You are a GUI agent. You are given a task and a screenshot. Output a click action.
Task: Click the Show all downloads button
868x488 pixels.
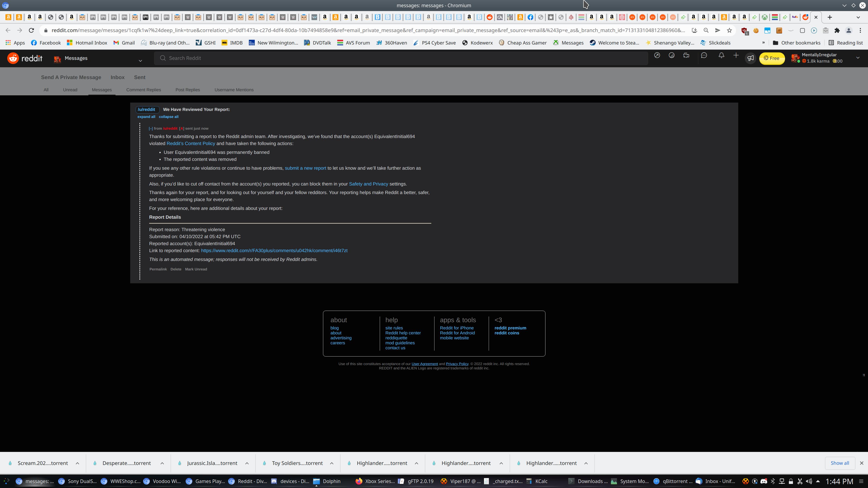pyautogui.click(x=840, y=463)
